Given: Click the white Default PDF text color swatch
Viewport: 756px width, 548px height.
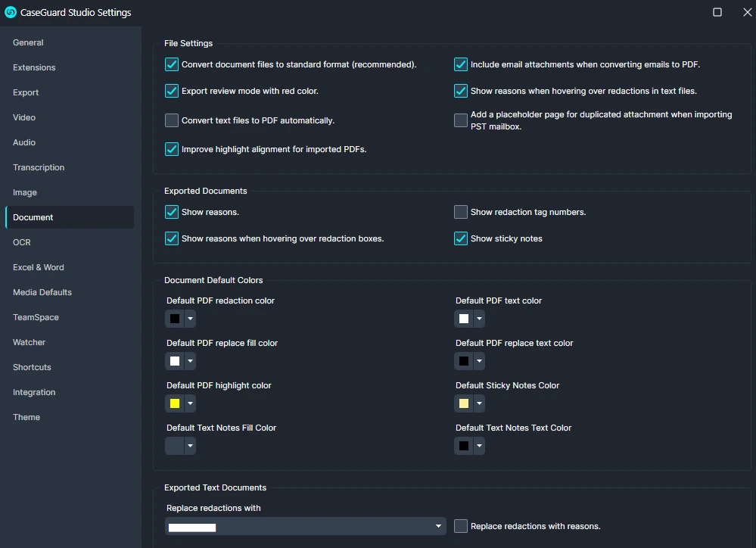Looking at the screenshot, I should 464,319.
